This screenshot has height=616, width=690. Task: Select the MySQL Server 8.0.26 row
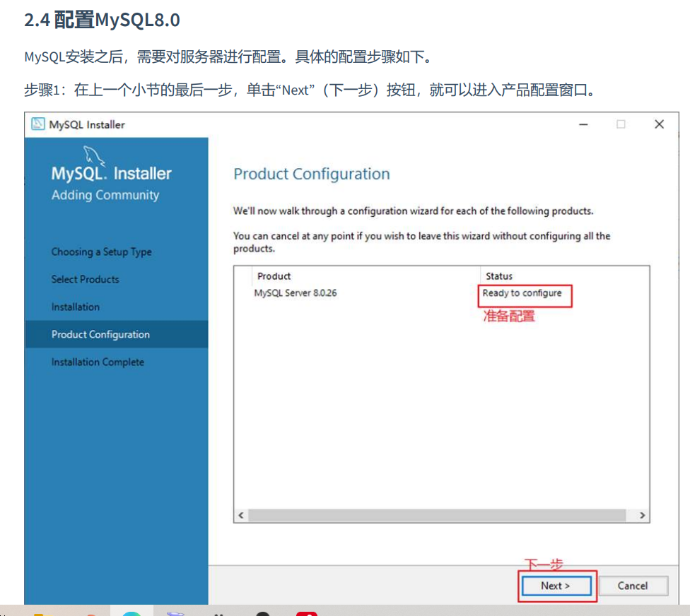tap(441, 293)
